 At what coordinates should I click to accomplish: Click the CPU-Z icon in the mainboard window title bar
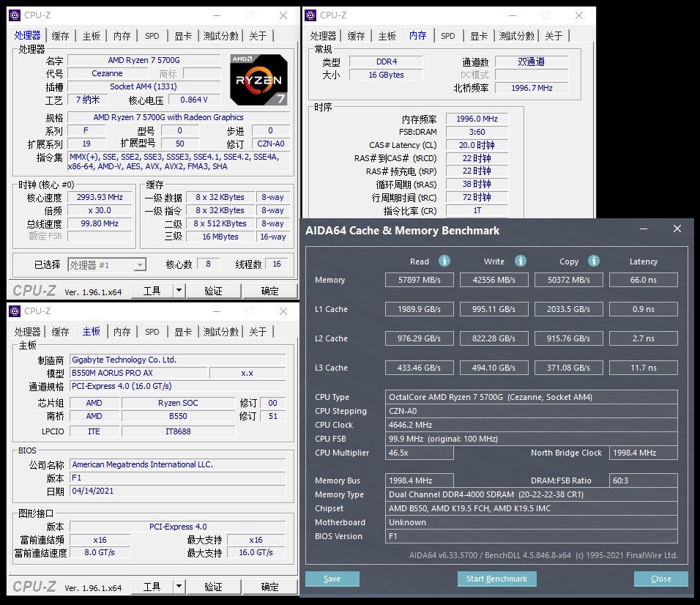pos(15,311)
